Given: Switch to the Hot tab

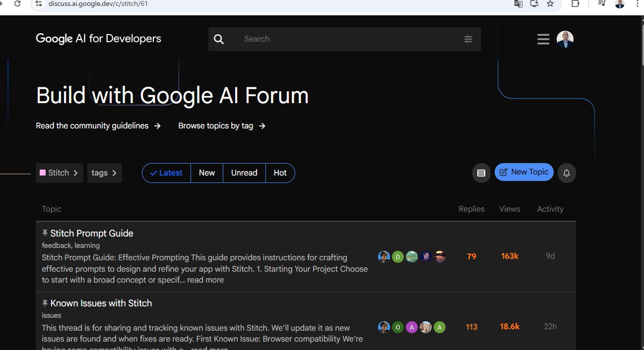Looking at the screenshot, I should pyautogui.click(x=280, y=173).
